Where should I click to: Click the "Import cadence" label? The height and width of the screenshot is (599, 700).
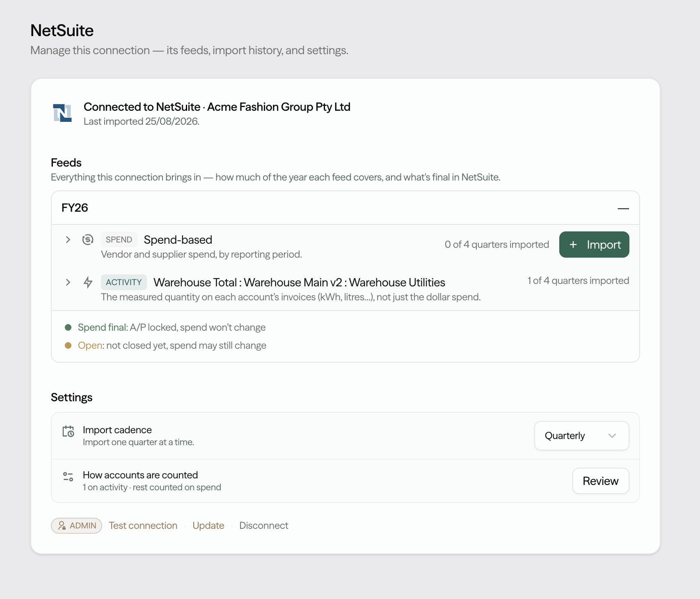coord(117,430)
